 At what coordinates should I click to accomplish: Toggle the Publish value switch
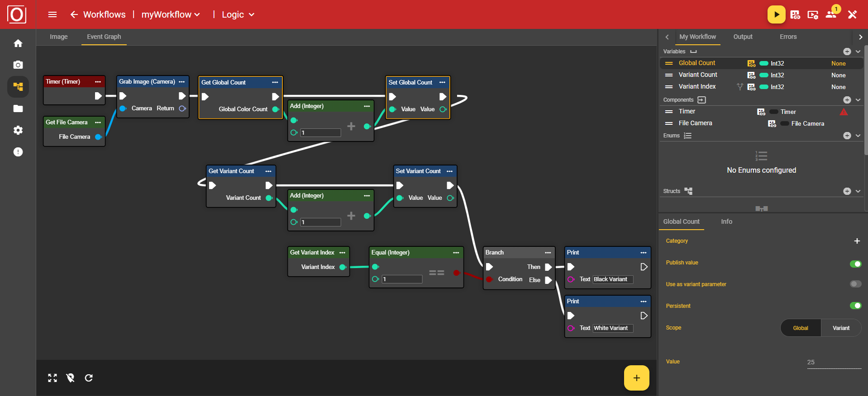point(855,264)
